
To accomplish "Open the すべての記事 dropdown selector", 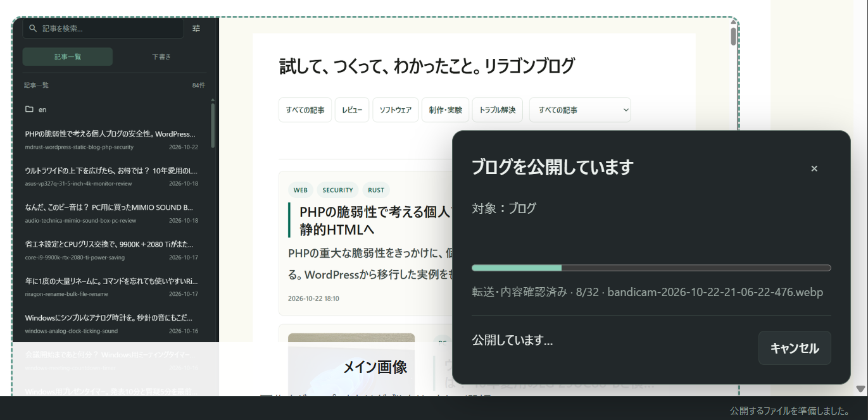I will click(x=580, y=110).
